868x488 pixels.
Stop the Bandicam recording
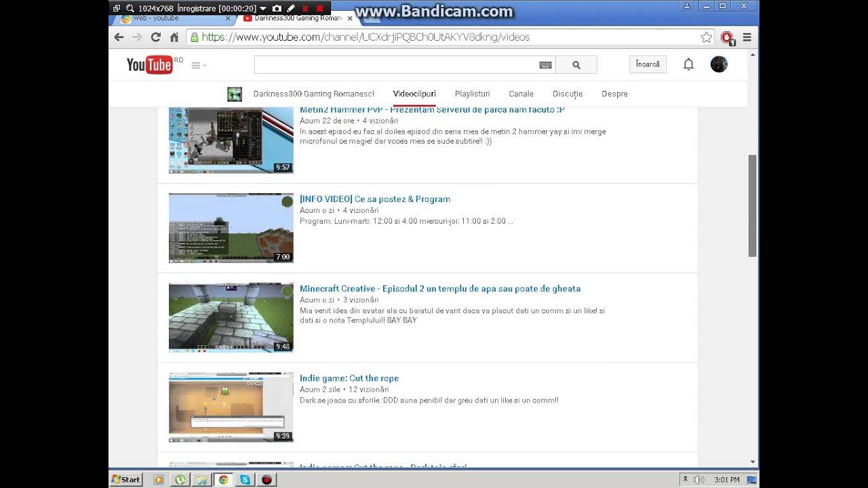tap(320, 8)
